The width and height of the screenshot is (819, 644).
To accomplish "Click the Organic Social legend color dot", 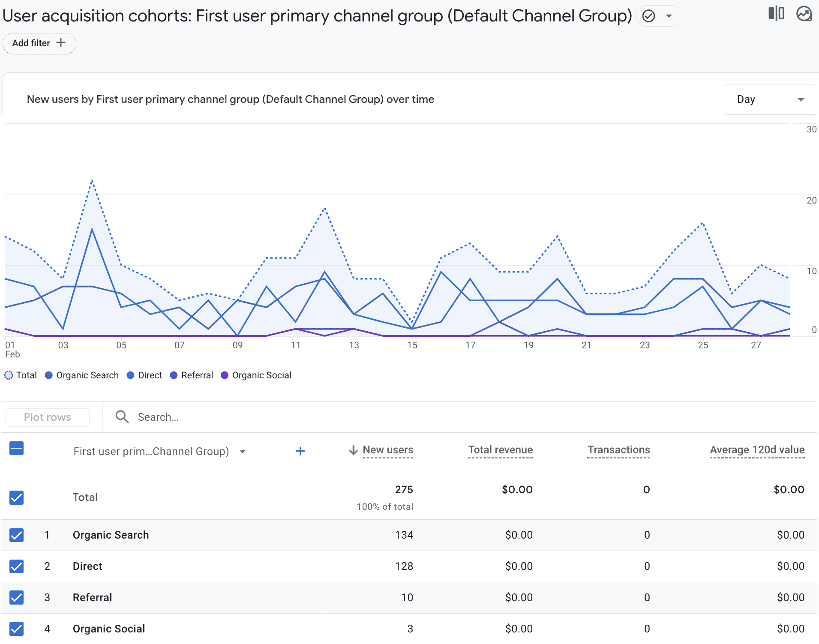I will [x=225, y=375].
